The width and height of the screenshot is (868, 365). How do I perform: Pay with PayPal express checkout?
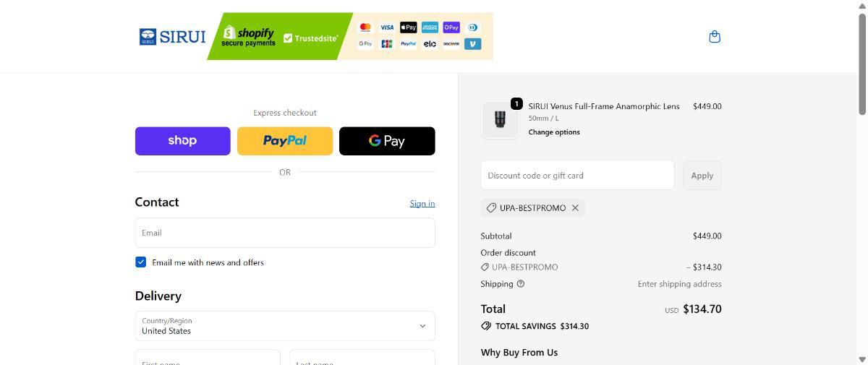point(285,141)
